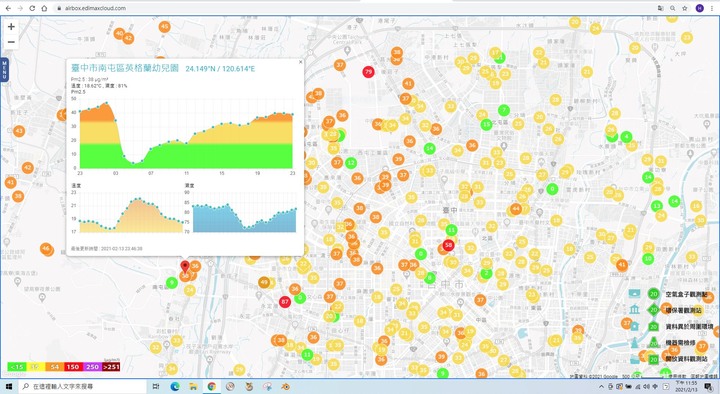Select the red 79 sensor marker
Viewport: 720px width, 394px height.
pyautogui.click(x=368, y=72)
